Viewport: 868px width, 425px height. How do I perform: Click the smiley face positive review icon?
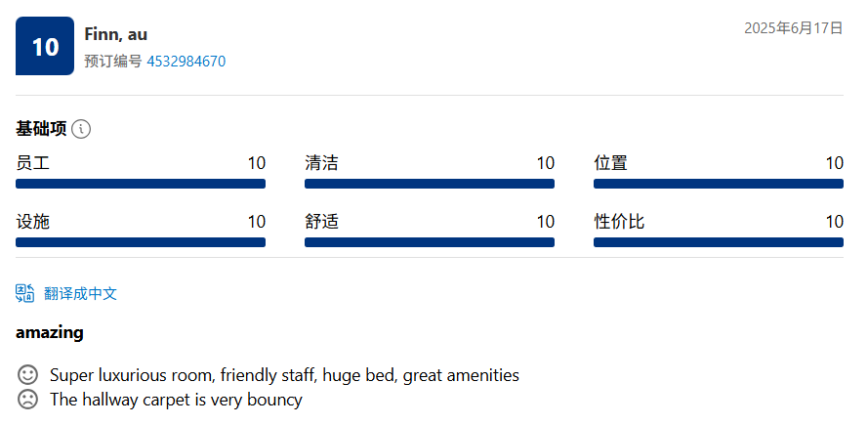(27, 374)
